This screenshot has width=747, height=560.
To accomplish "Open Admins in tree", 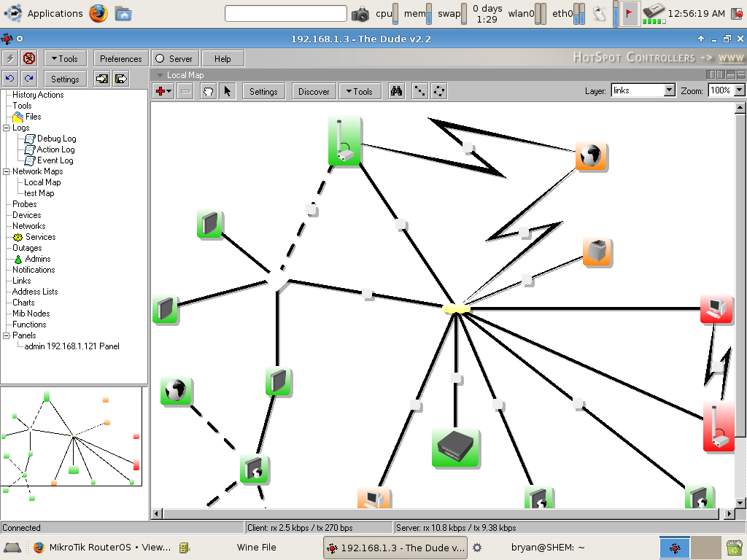I will point(37,259).
